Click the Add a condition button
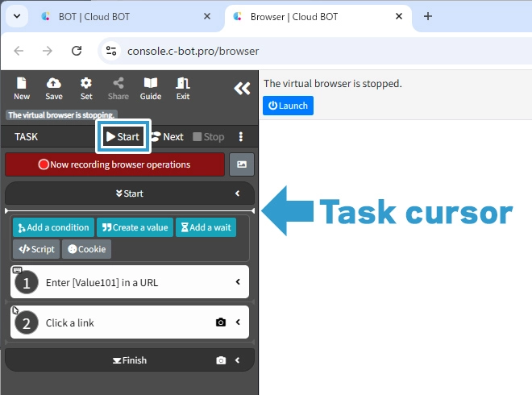This screenshot has width=532, height=395. [53, 227]
